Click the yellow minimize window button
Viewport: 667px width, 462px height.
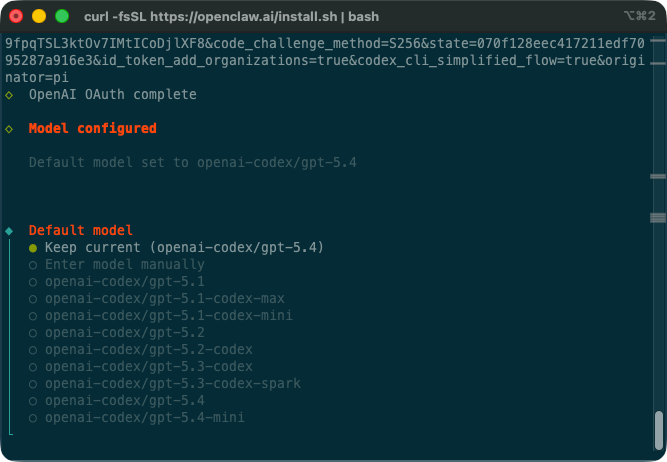pos(40,17)
